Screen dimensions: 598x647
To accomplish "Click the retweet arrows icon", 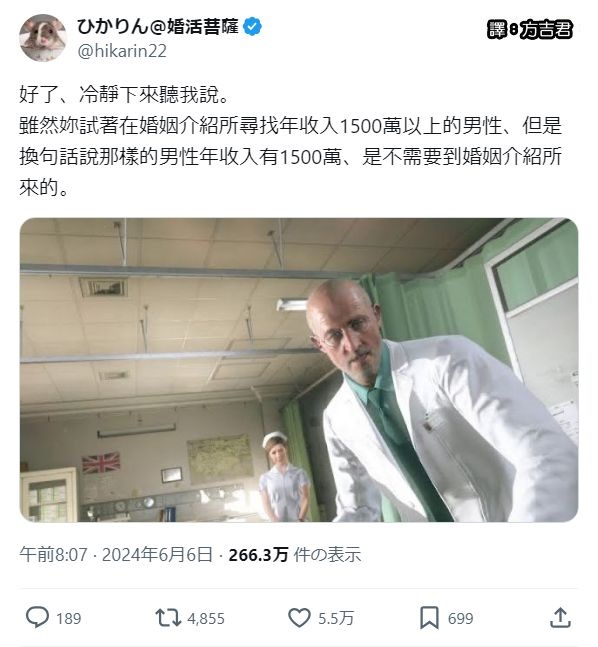I will coord(168,618).
